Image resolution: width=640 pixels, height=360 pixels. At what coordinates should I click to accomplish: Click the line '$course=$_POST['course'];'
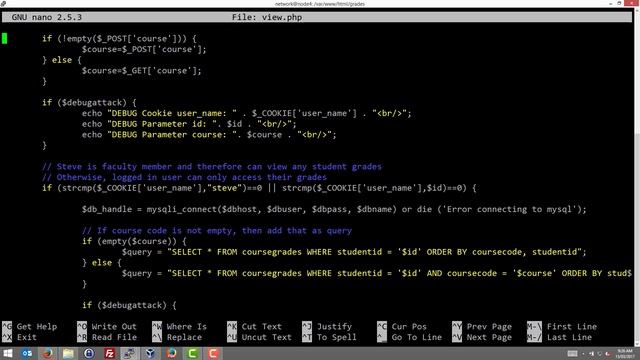144,49
